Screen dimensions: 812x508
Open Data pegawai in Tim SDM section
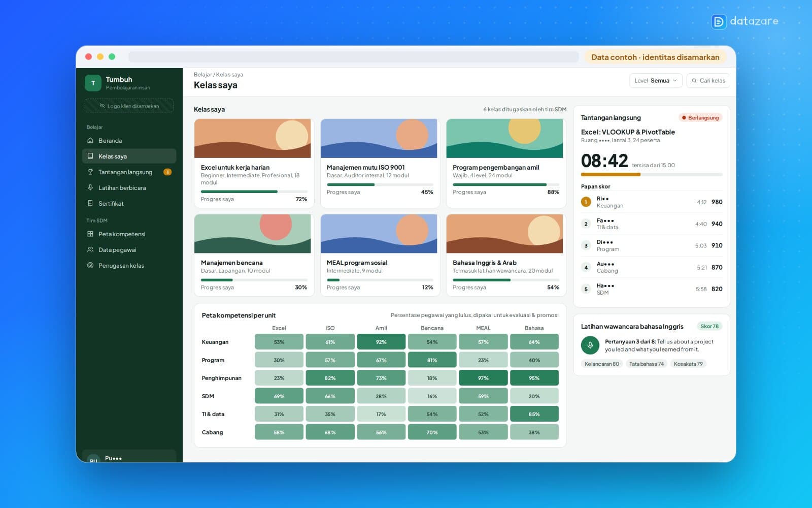(129, 250)
